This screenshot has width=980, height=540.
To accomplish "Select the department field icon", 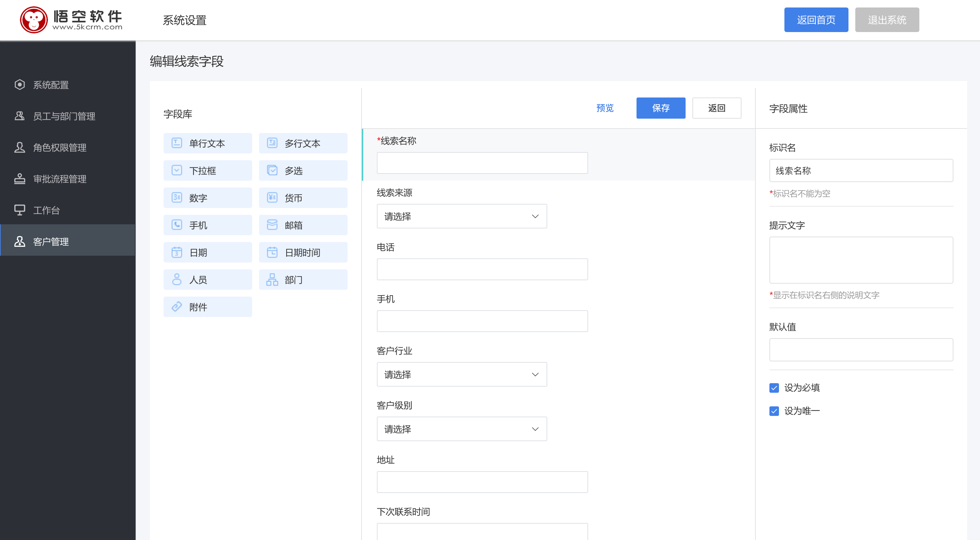I will point(272,280).
